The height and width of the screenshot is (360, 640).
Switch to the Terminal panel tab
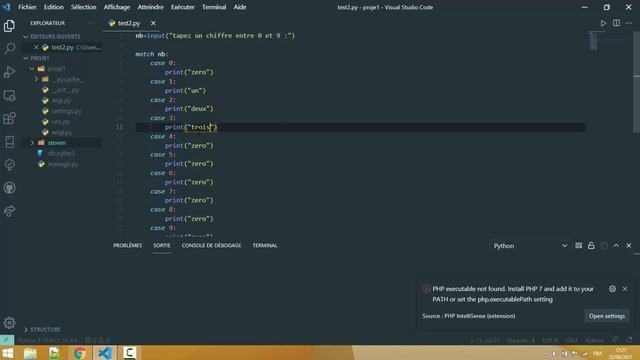tap(264, 245)
